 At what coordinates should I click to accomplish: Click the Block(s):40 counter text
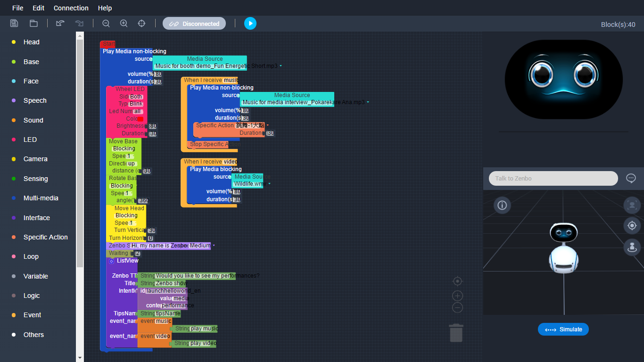click(x=618, y=25)
